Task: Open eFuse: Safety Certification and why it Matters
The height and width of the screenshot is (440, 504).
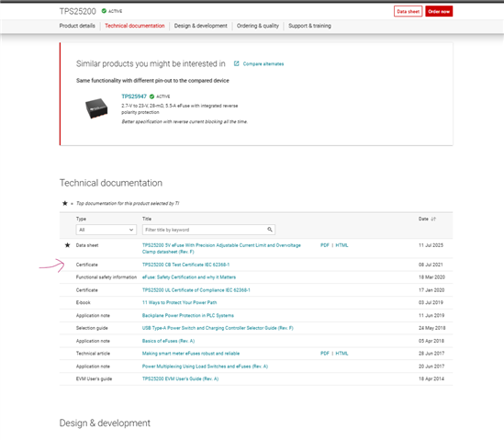Action: [x=189, y=277]
